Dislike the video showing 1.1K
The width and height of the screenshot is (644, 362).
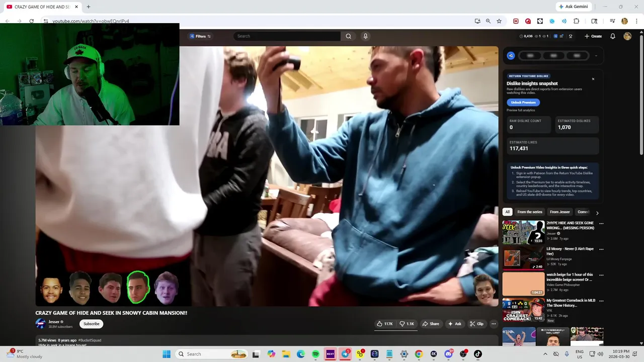point(407,324)
